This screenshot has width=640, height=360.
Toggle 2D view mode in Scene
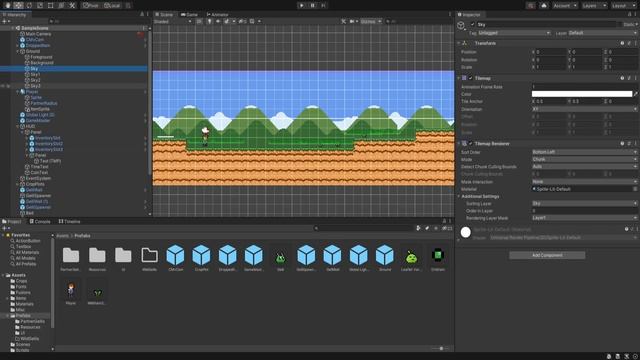[199, 21]
